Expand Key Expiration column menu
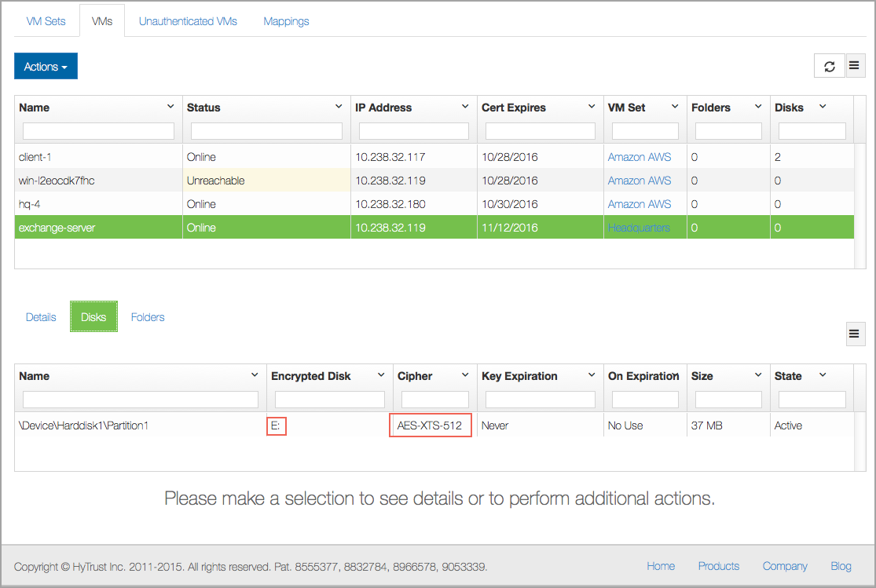 pyautogui.click(x=592, y=375)
